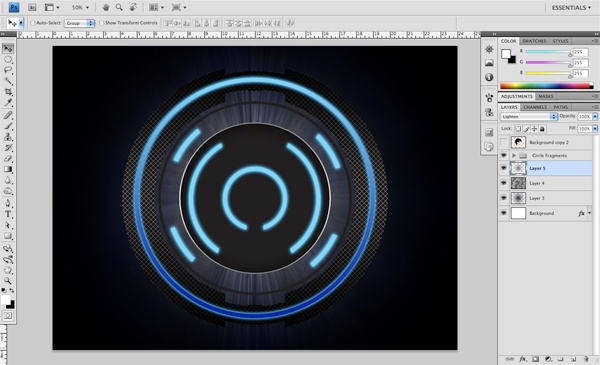
Task: Expand the Circle Fragments group
Action: tap(514, 155)
